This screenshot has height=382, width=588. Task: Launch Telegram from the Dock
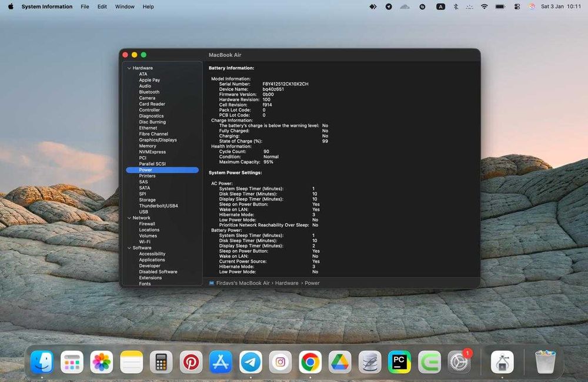tap(250, 362)
